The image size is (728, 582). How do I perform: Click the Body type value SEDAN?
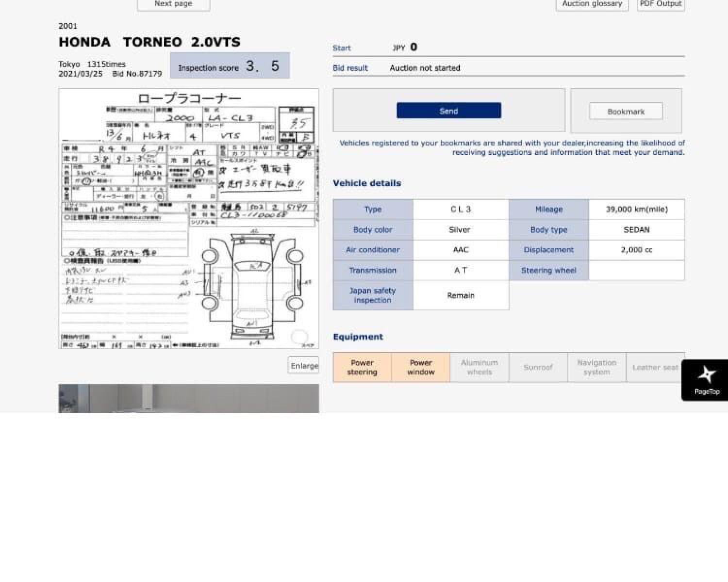[636, 229]
